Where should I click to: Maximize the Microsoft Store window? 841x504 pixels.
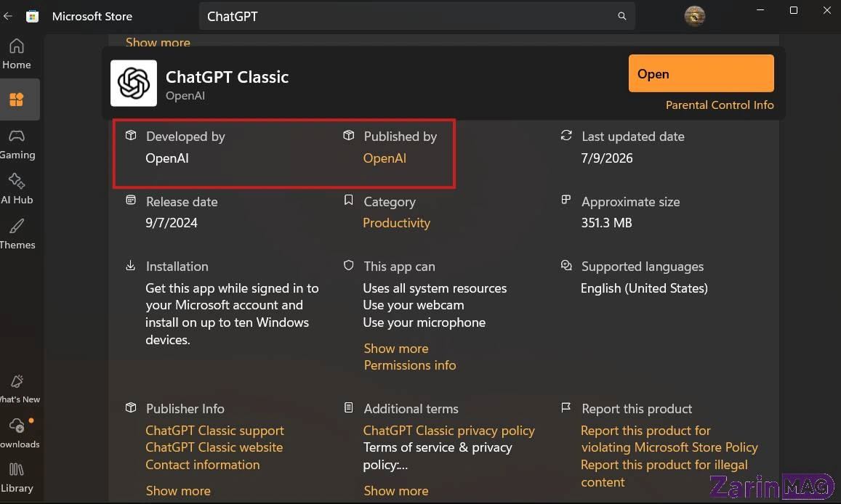(794, 10)
